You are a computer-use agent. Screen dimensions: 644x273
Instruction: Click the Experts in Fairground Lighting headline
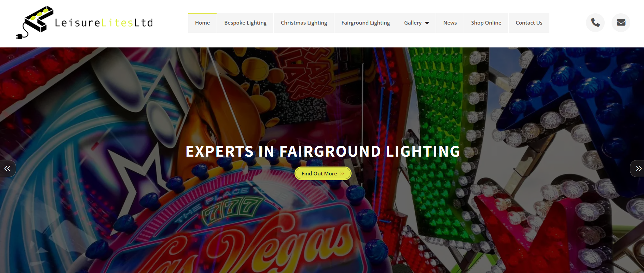point(323,152)
